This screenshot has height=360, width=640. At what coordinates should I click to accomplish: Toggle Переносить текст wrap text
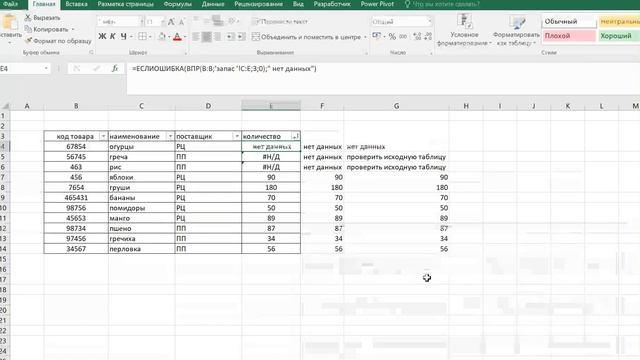tap(280, 22)
